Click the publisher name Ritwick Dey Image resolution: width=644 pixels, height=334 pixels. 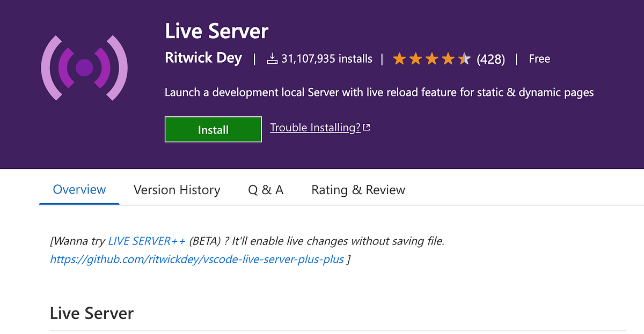coord(203,58)
